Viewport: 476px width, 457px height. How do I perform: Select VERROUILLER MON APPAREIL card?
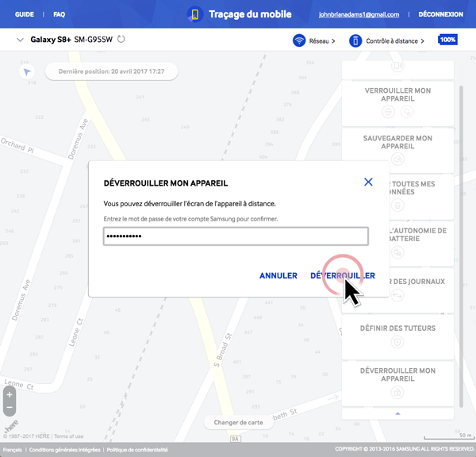coord(397,104)
